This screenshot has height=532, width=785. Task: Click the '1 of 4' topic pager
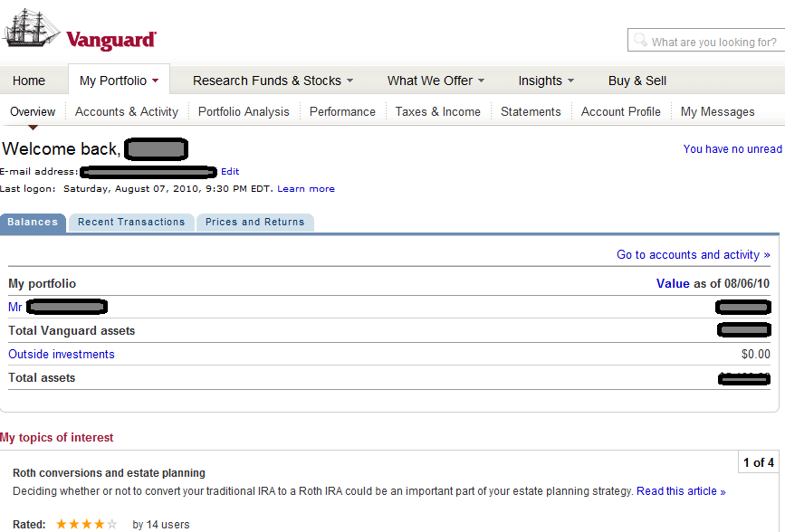click(x=759, y=462)
